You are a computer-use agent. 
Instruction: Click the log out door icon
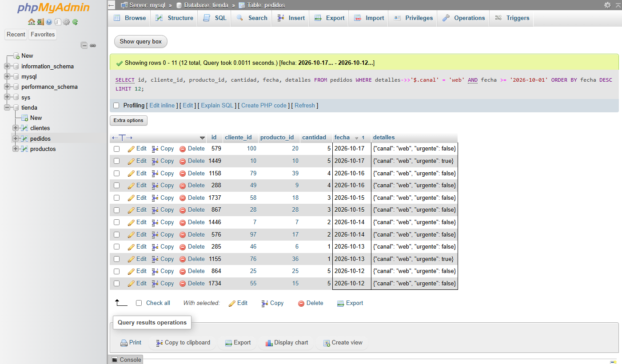pyautogui.click(x=40, y=22)
